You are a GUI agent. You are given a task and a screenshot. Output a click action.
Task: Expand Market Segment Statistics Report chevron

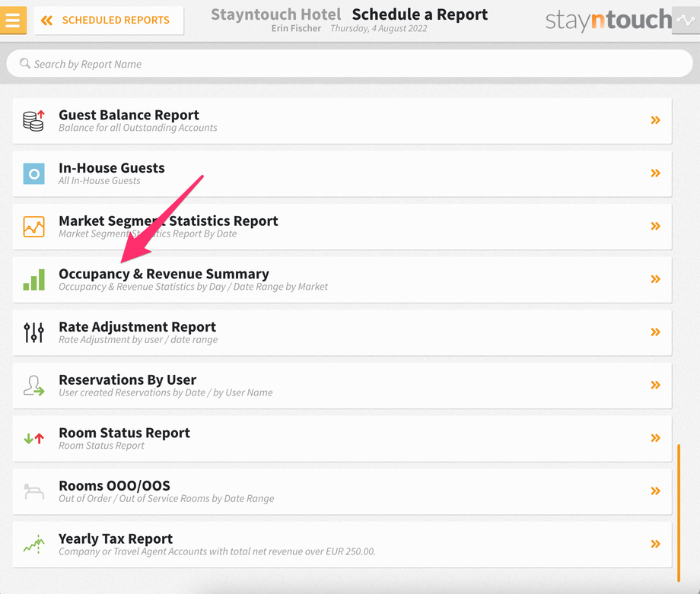point(655,226)
